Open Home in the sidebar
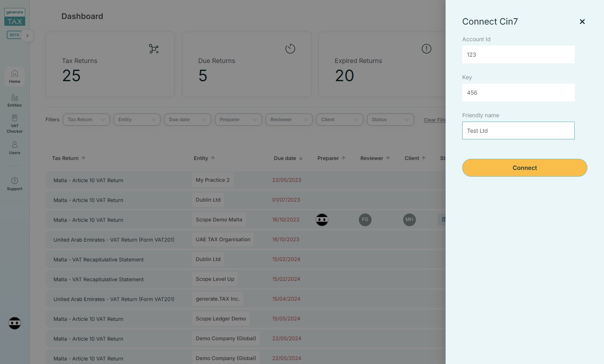This screenshot has height=364, width=604. [x=15, y=76]
